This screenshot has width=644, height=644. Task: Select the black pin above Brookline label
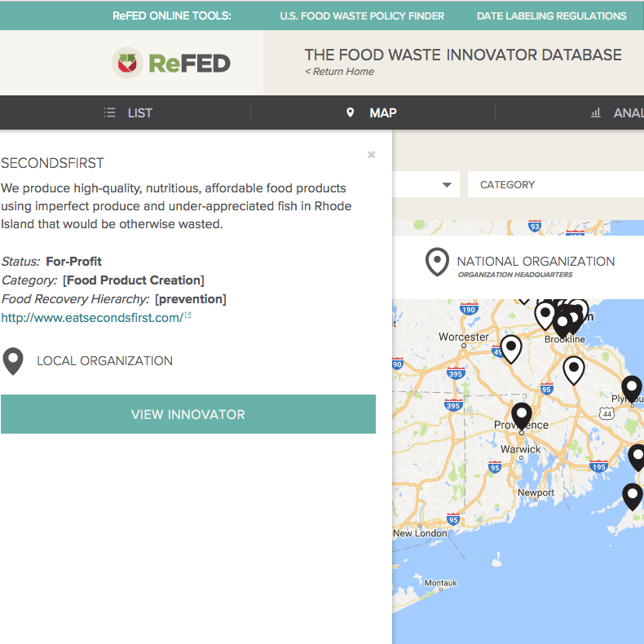(x=562, y=324)
